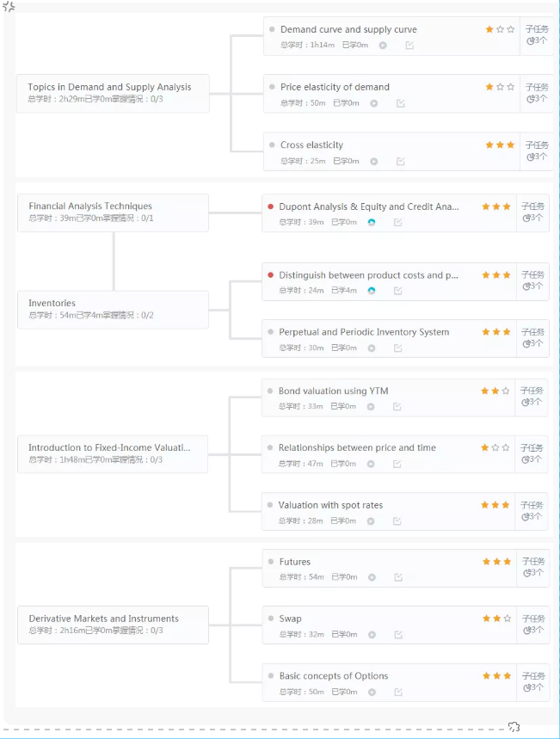This screenshot has width=560, height=739.
Task: Click the Bond valuation using YTM title
Action: click(x=333, y=391)
